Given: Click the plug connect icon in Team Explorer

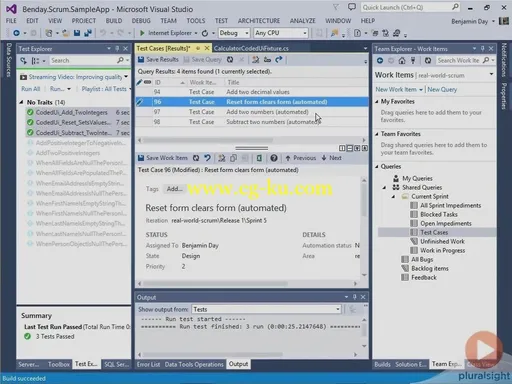Looking at the screenshot, I should 413,60.
